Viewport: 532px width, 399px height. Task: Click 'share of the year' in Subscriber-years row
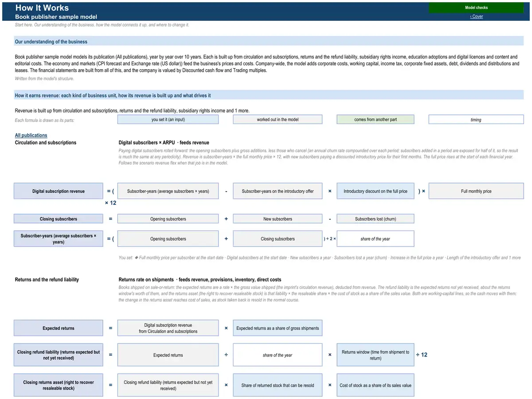click(376, 239)
